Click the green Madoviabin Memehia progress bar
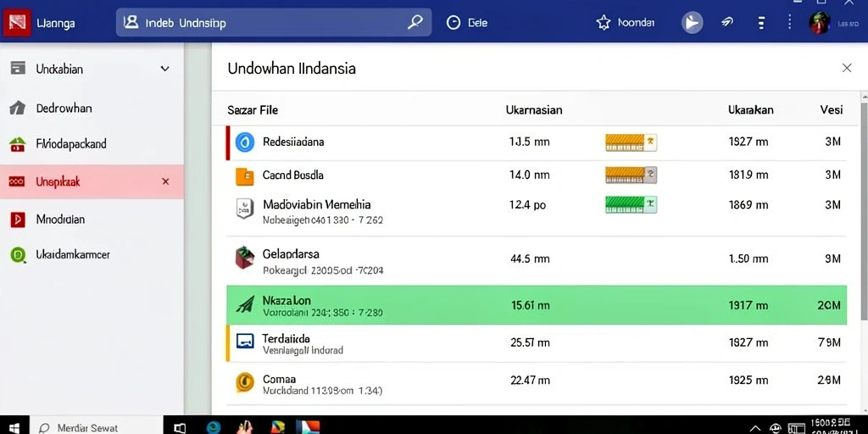This screenshot has width=868, height=434. [x=631, y=205]
